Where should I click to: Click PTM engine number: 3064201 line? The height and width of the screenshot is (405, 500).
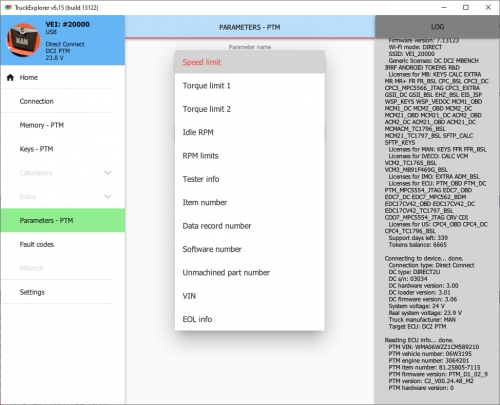[x=429, y=360]
